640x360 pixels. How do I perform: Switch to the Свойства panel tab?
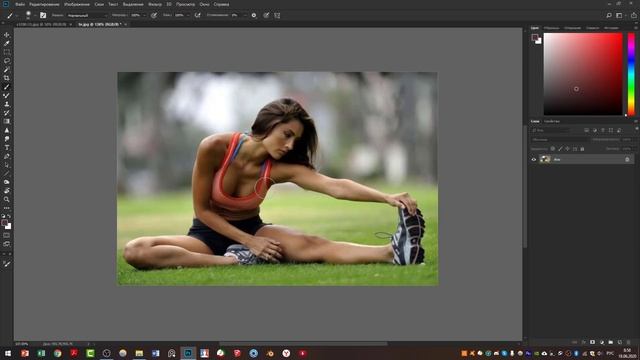(551, 121)
